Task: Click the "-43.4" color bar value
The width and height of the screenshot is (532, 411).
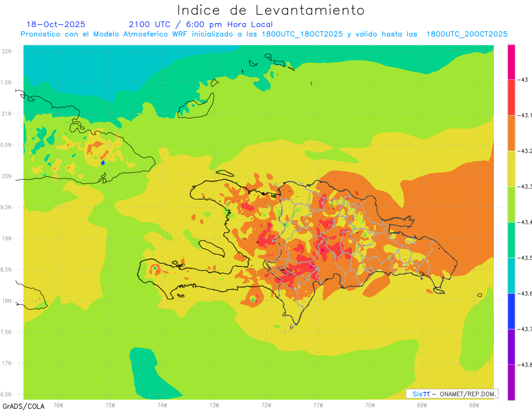Action: coord(525,222)
